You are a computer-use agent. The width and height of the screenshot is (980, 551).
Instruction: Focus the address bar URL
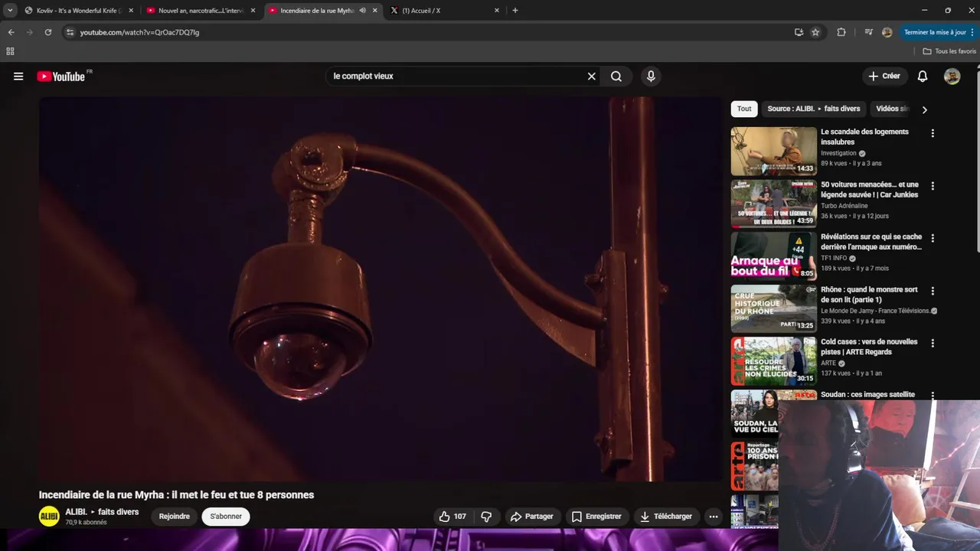coord(139,32)
